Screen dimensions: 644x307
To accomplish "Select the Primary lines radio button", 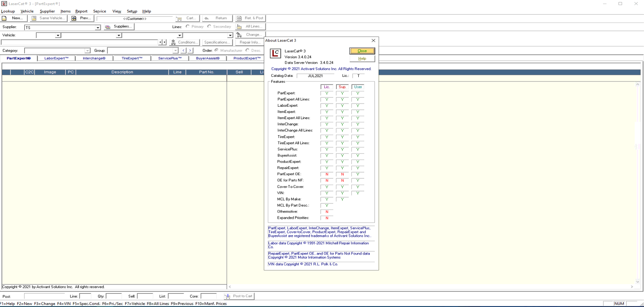I will tap(188, 26).
